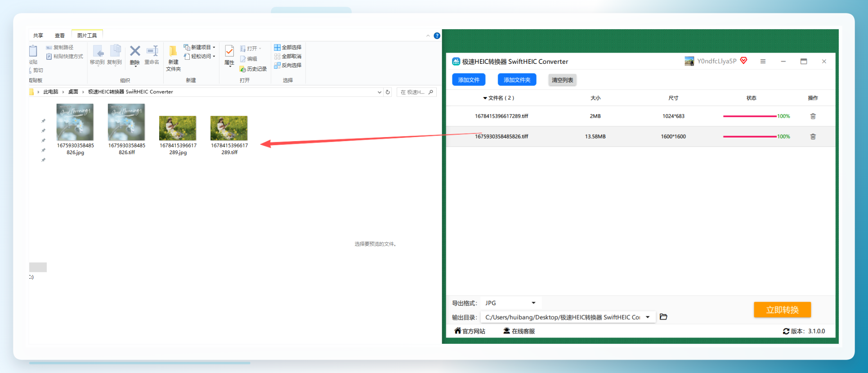Click Copy to in the Explorer ribbon
This screenshot has height=373, width=868.
(115, 55)
